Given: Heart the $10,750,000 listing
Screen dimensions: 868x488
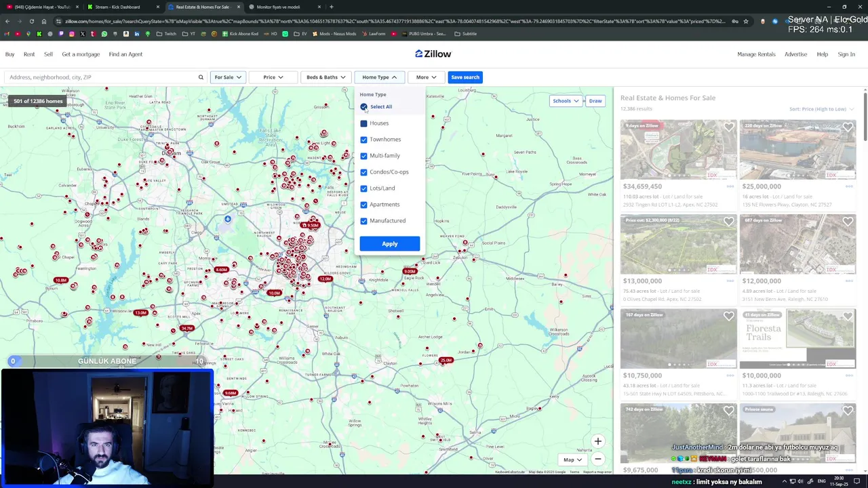Looking at the screenshot, I should [728, 316].
